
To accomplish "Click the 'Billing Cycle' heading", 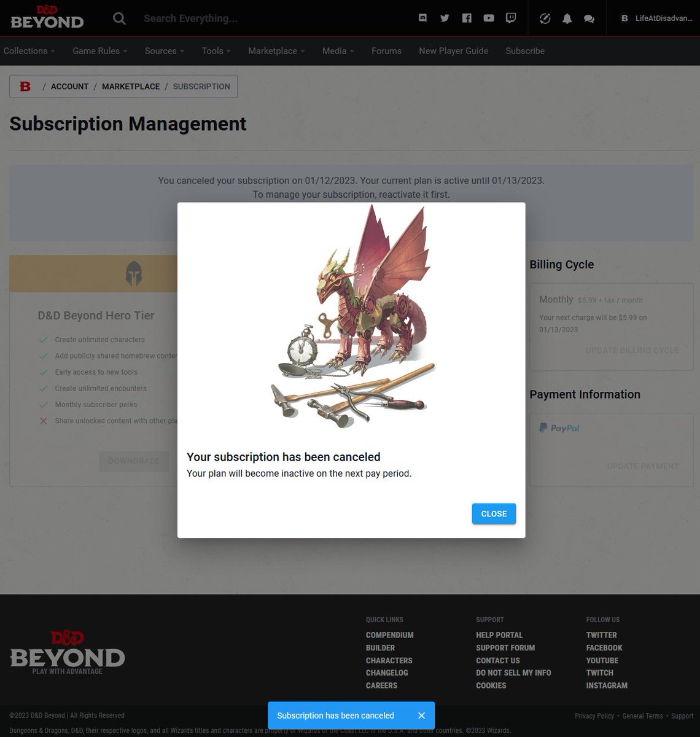I will [562, 265].
